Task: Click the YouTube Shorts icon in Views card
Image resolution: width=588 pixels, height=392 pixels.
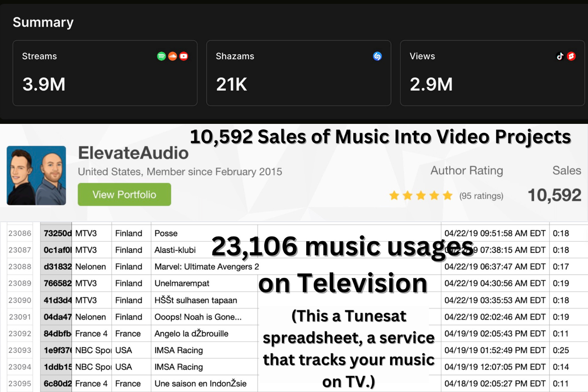Action: point(571,56)
